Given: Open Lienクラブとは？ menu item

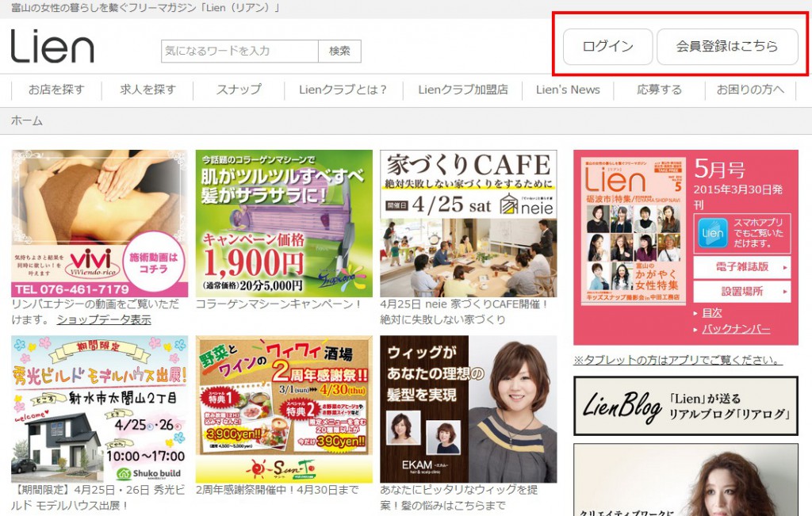Looking at the screenshot, I should 343,90.
